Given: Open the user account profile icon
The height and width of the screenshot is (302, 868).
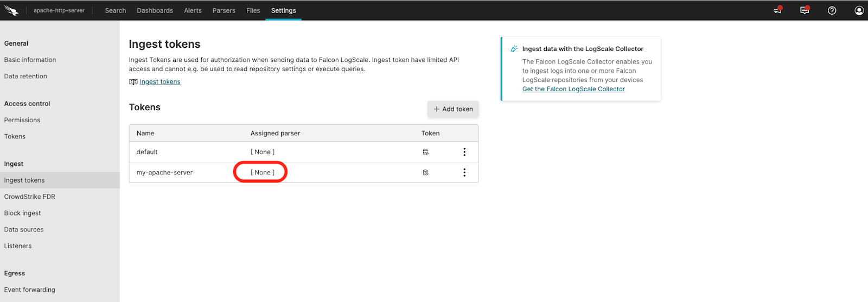Looking at the screenshot, I should (x=859, y=10).
